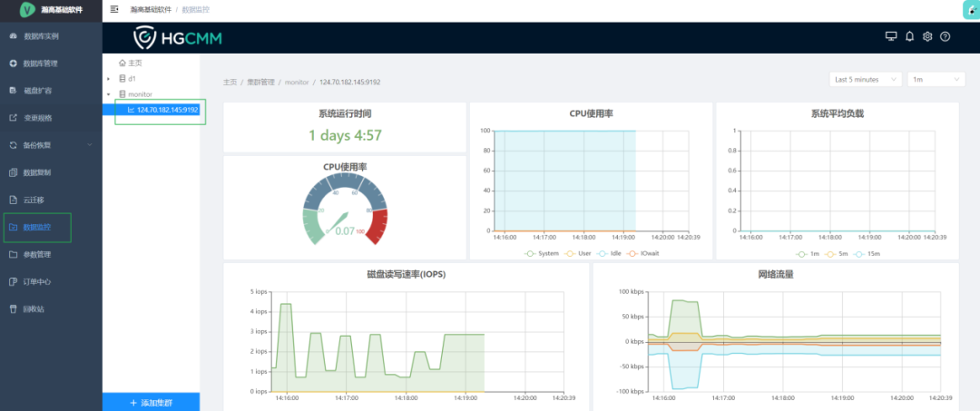
Task: Toggle System series in CPU chart legend
Action: (541, 254)
